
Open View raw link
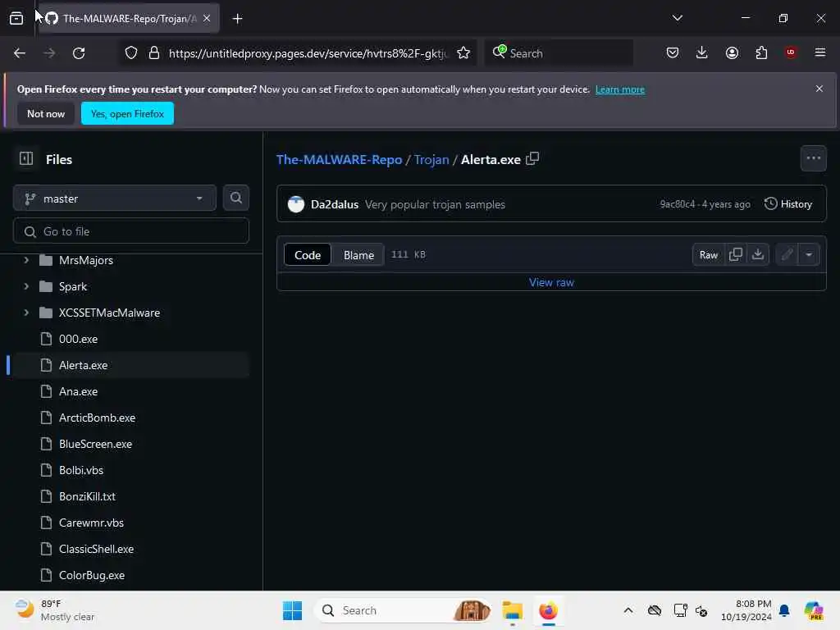click(551, 282)
